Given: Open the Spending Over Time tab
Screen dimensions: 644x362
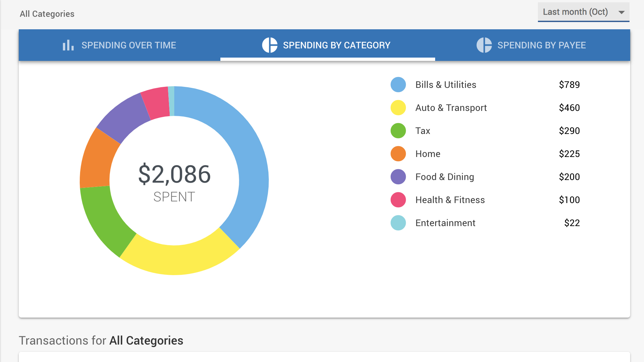Looking at the screenshot, I should [120, 45].
